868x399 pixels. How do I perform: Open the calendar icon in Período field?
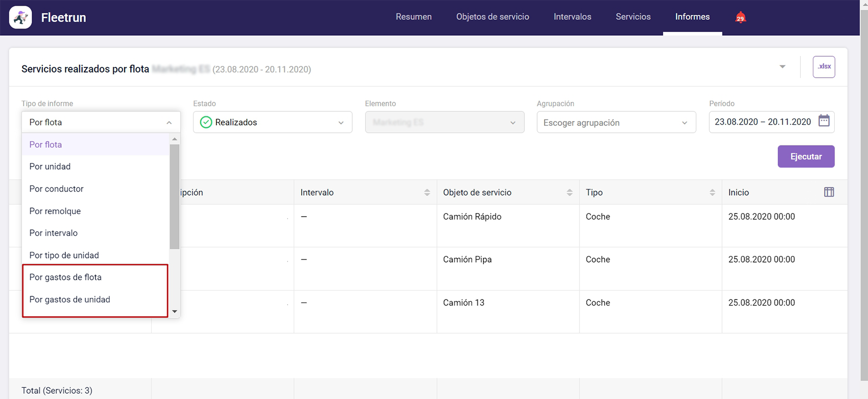pos(824,122)
